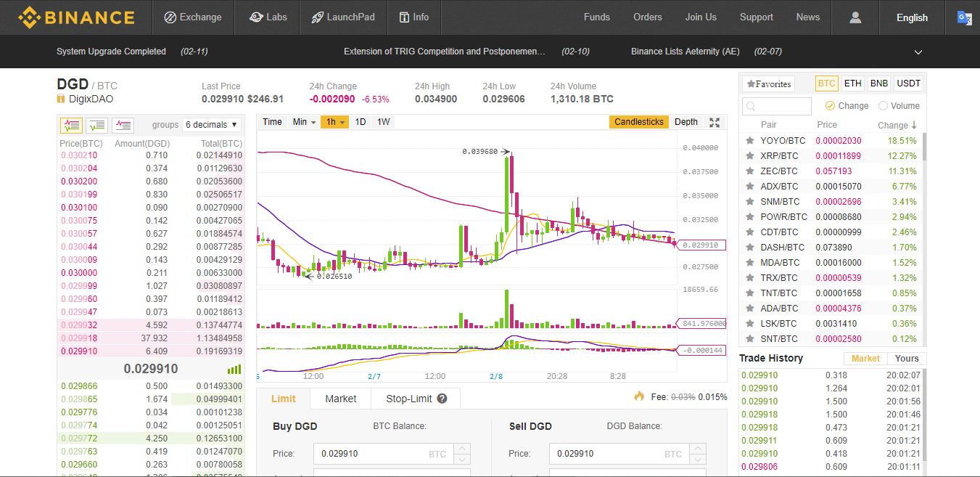Click the DigixDAO info icon
Viewport: 980px width, 477px height.
tap(61, 99)
